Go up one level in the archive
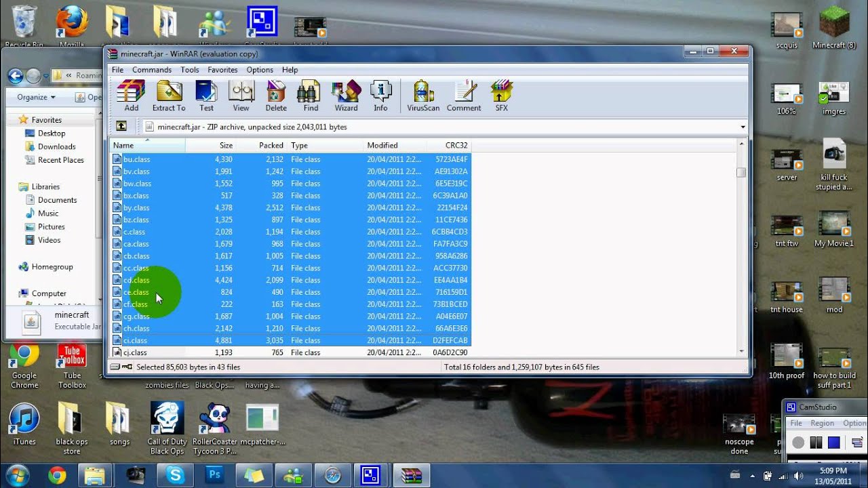Viewport: 868px width, 488px height. (121, 126)
